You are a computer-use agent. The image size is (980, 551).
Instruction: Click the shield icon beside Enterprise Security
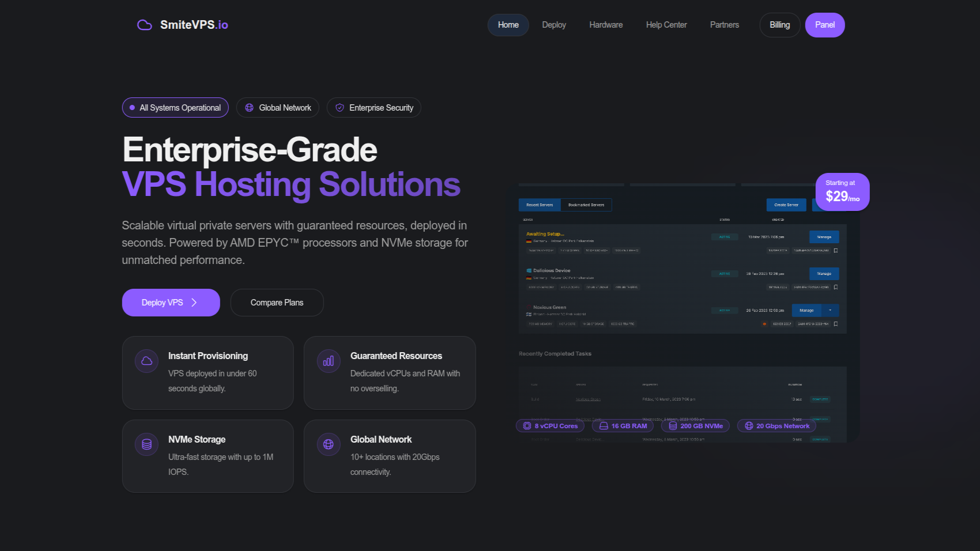point(340,108)
